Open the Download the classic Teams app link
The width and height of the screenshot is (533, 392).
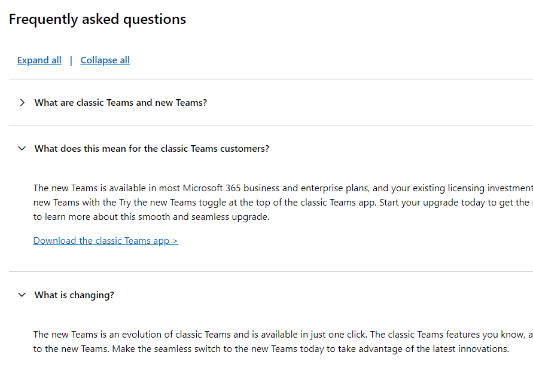coord(106,240)
